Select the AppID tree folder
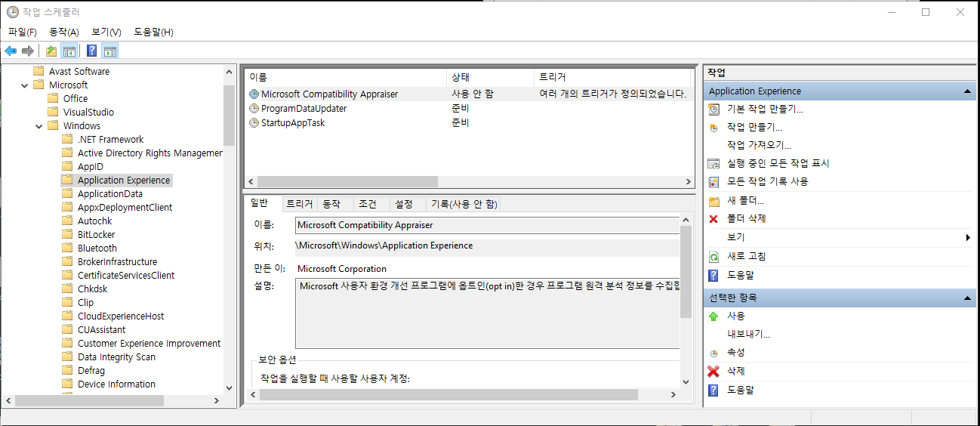 (91, 166)
